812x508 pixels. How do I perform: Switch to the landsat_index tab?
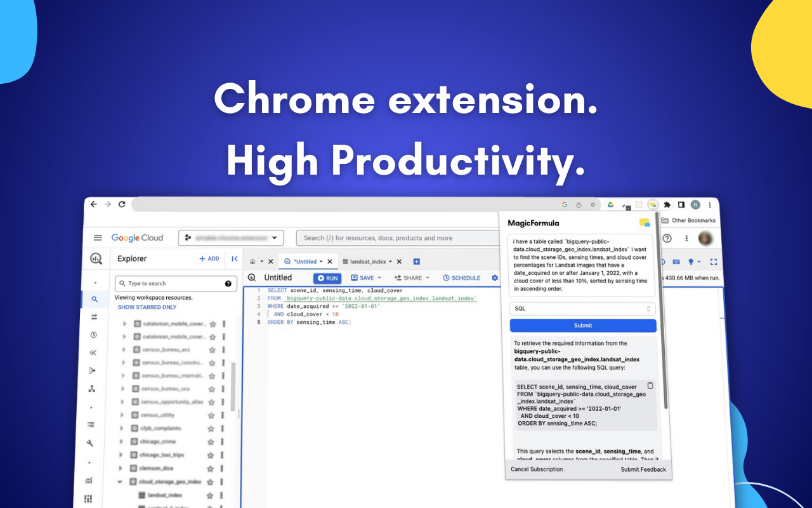tap(368, 262)
